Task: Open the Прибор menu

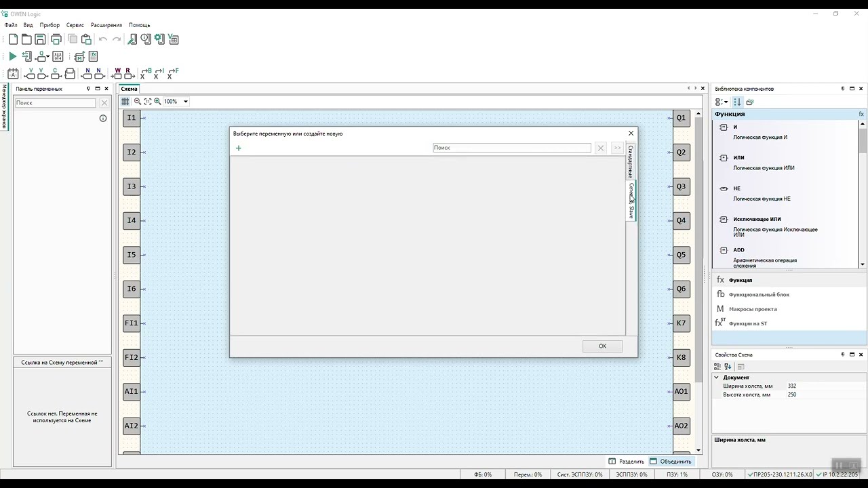Action: tap(50, 25)
